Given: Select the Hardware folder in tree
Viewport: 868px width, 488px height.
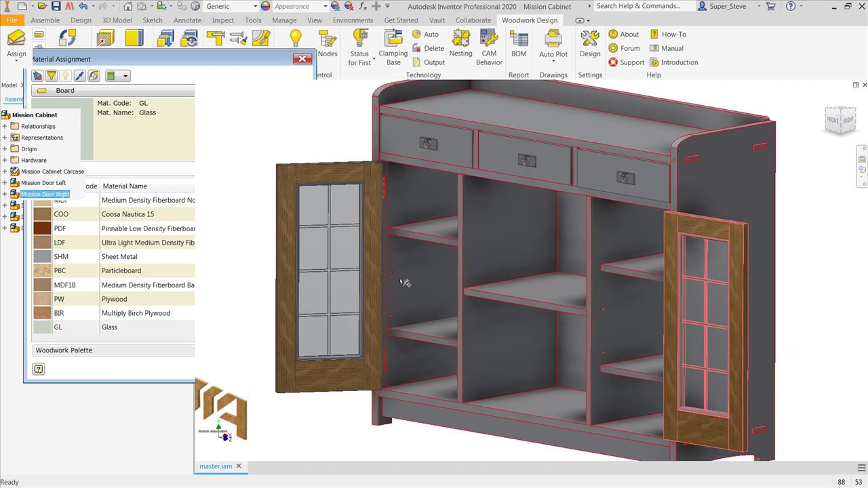Looking at the screenshot, I should (33, 160).
